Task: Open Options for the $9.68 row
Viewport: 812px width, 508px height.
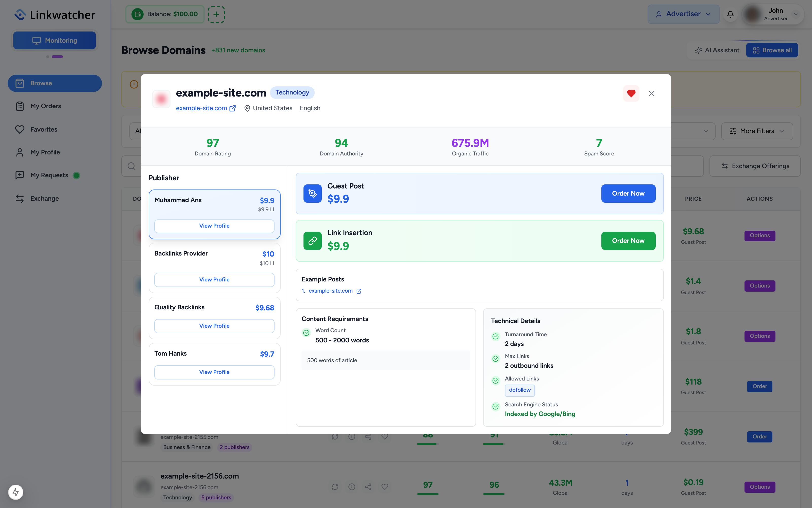Action: [760, 235]
